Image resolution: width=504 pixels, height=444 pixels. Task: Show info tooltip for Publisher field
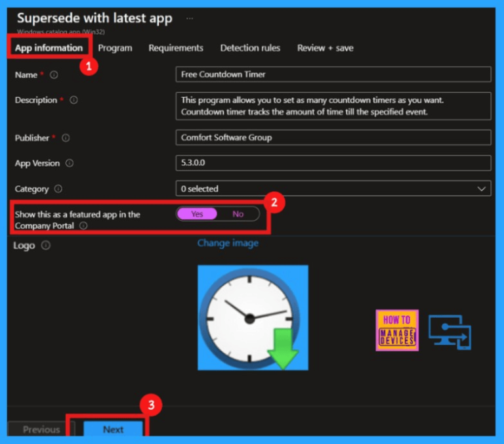66,138
